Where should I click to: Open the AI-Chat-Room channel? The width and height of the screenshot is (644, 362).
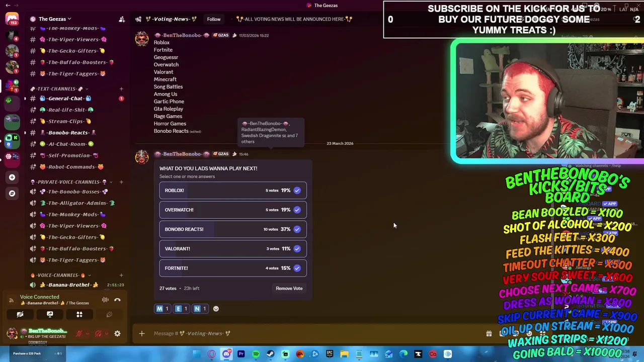tap(74, 144)
